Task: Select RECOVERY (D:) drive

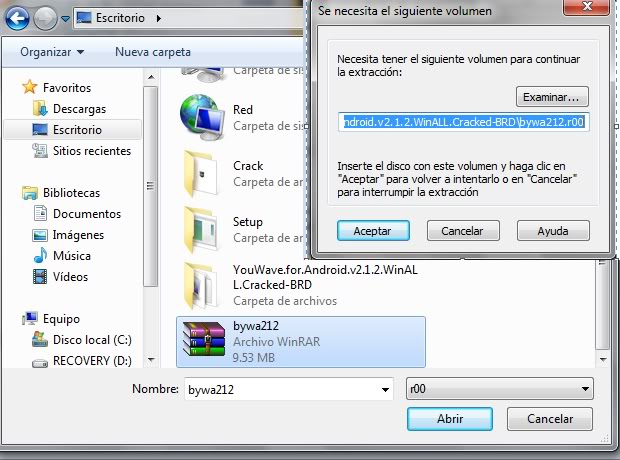Action: 92,361
